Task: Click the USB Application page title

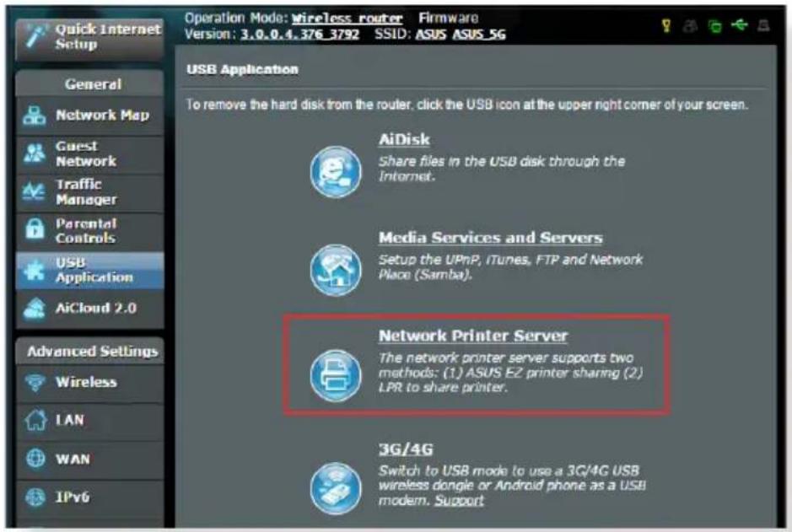Action: click(x=242, y=69)
